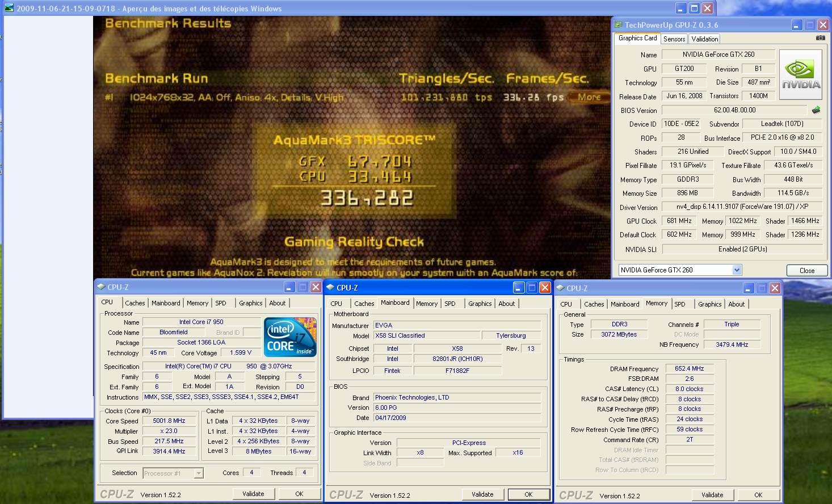Image resolution: width=832 pixels, height=504 pixels.
Task: Open Mainboard tab in CPU-Z CPU window
Action: pyautogui.click(x=166, y=303)
